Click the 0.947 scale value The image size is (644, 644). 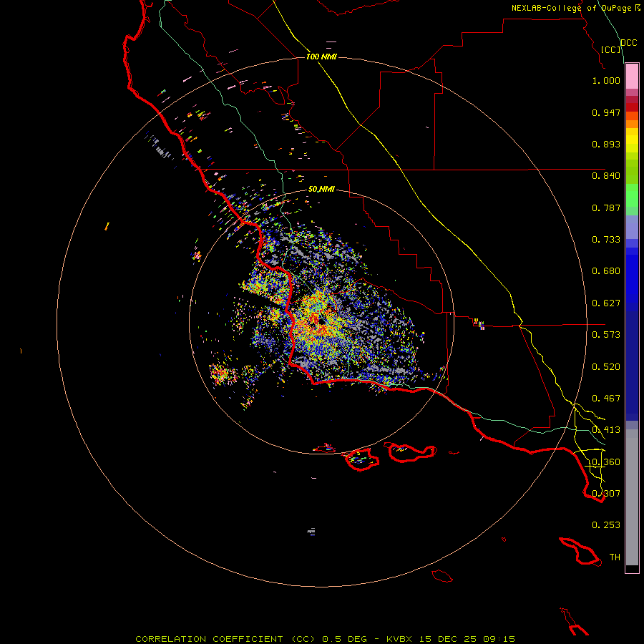pyautogui.click(x=606, y=112)
